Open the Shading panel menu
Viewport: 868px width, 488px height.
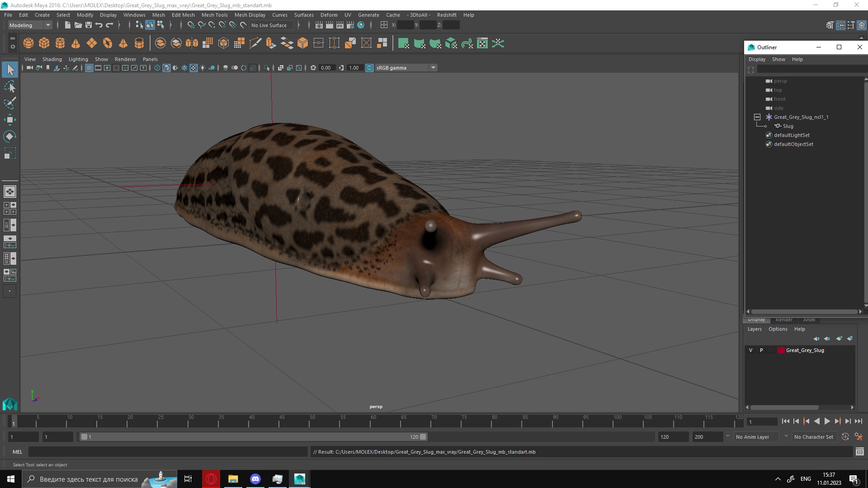click(52, 59)
